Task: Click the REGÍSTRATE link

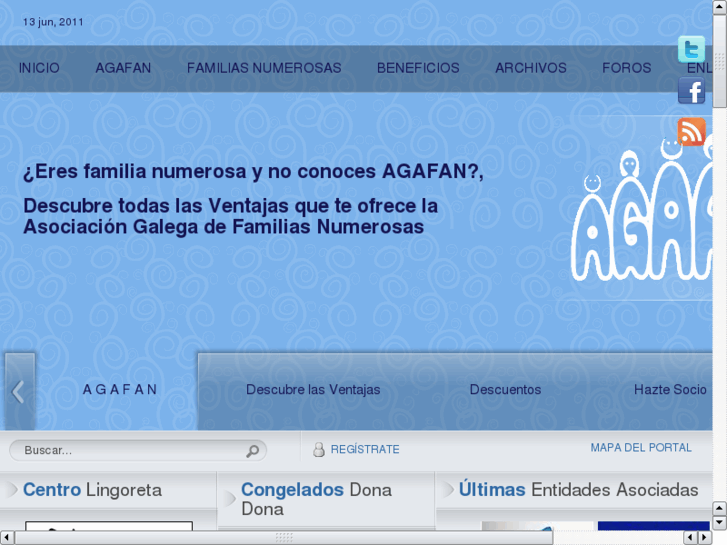Action: click(365, 449)
